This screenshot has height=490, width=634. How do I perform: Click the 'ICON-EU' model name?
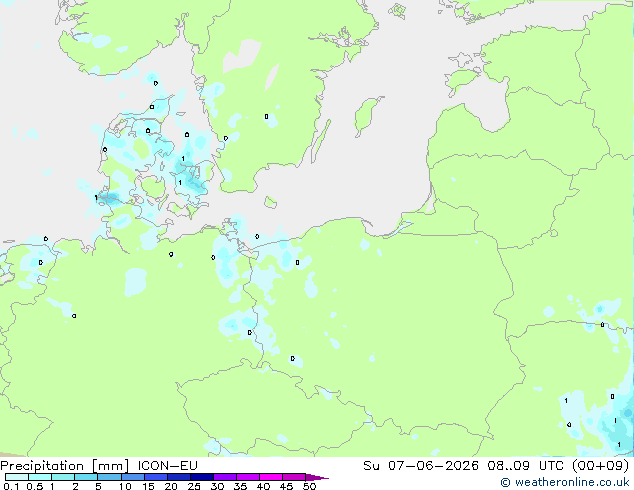[x=167, y=465]
